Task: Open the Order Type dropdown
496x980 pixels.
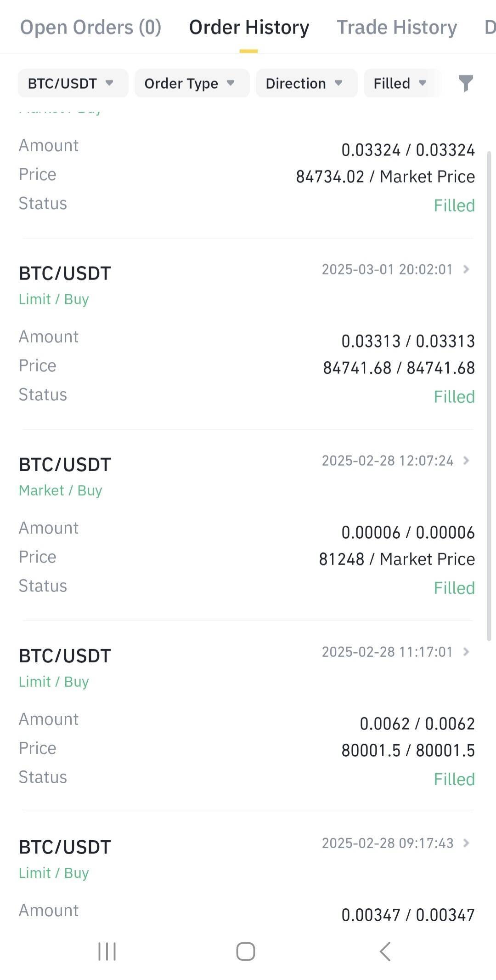Action: pos(192,83)
